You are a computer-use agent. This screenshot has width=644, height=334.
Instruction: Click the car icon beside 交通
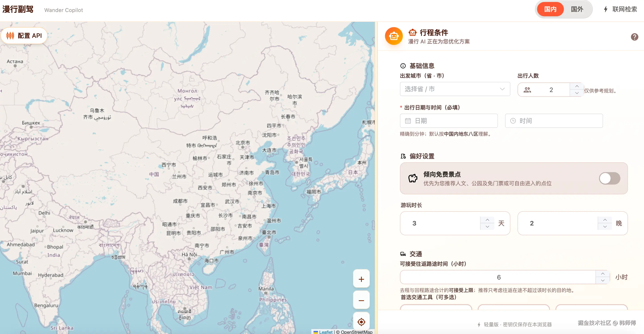click(x=403, y=254)
